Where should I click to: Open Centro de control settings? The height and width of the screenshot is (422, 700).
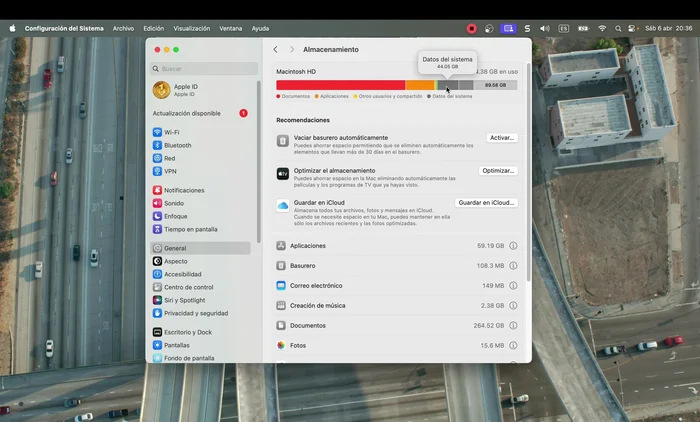(188, 287)
